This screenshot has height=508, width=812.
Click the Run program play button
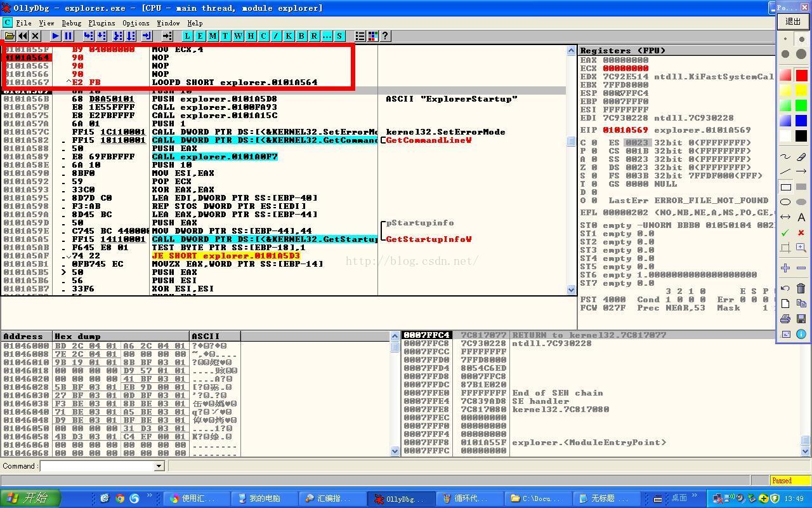pyautogui.click(x=55, y=36)
